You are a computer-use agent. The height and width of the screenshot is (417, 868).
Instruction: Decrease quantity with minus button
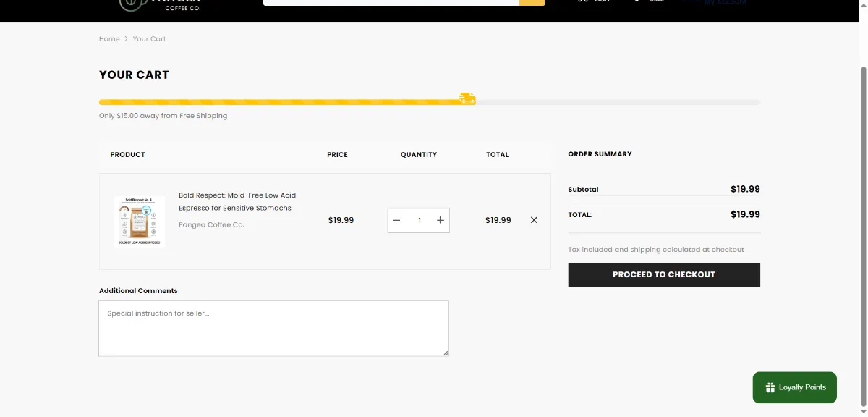click(396, 220)
